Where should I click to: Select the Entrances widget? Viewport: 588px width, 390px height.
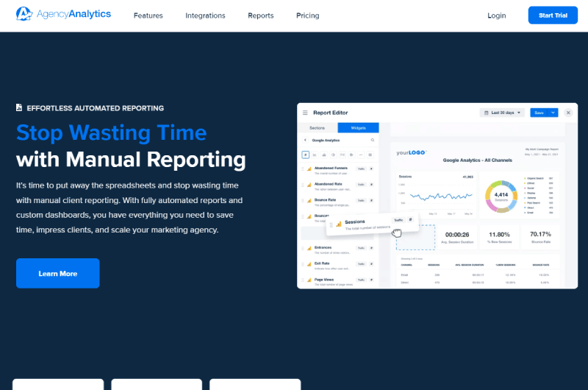coord(338,249)
